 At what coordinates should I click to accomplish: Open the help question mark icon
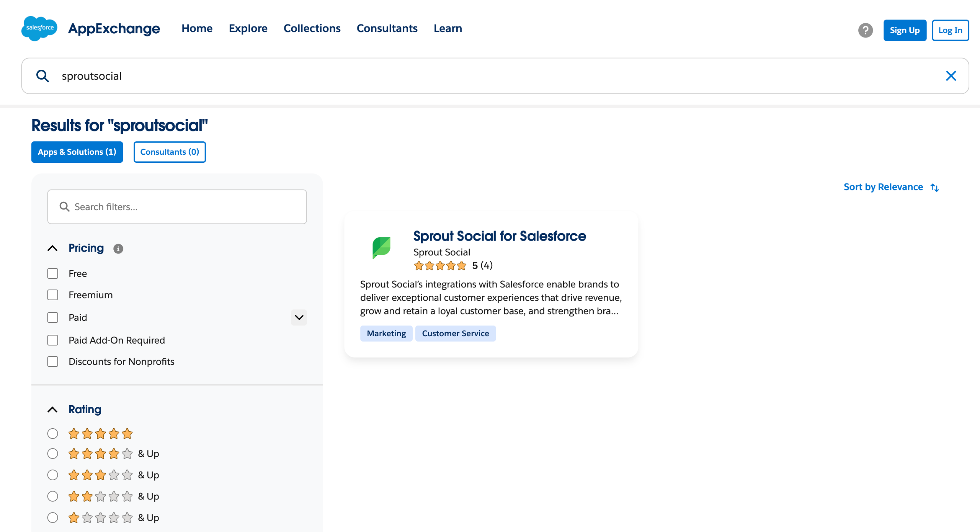click(x=865, y=30)
